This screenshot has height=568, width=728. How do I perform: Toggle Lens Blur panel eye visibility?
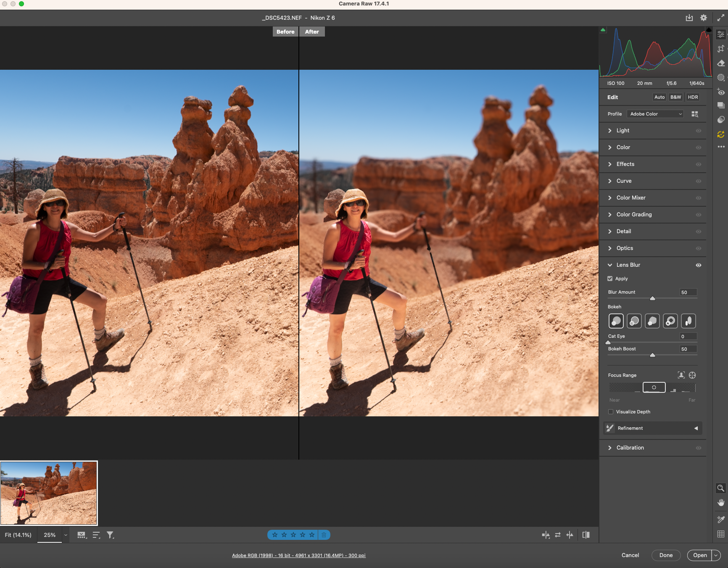[699, 265]
